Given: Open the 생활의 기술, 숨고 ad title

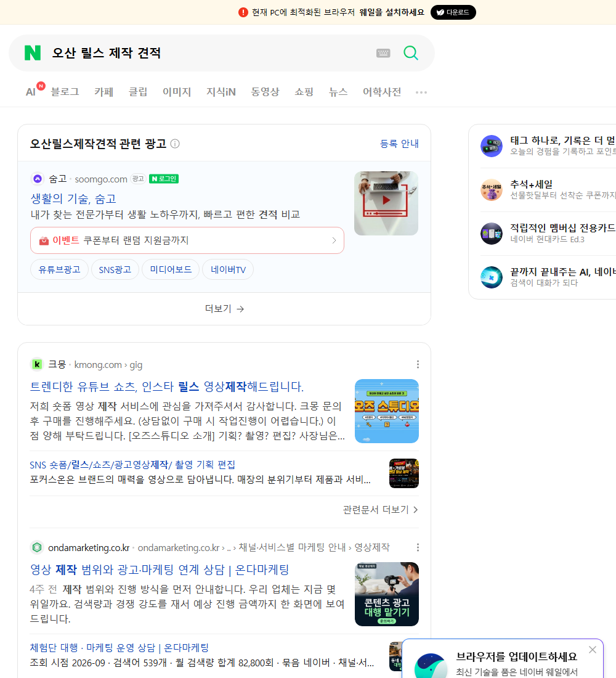Looking at the screenshot, I should [73, 198].
